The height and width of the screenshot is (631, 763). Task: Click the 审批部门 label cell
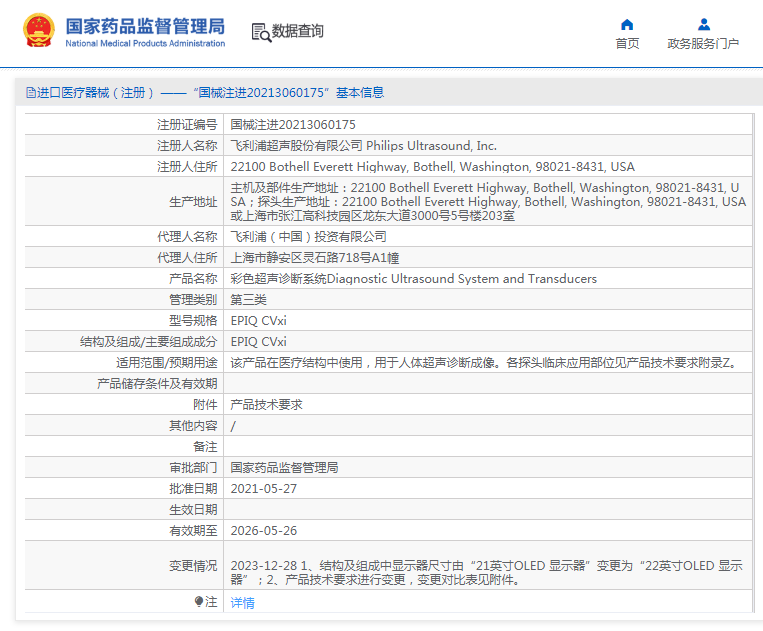(x=124, y=468)
